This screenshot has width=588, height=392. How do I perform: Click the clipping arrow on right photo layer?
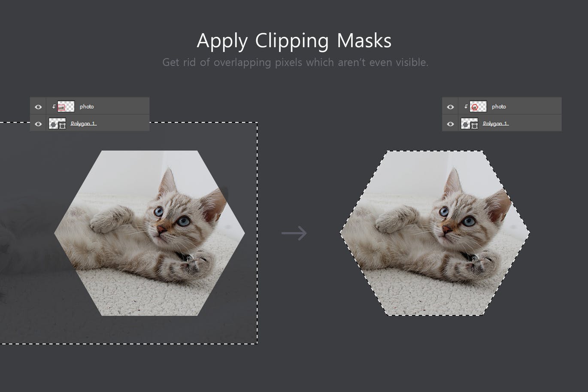(467, 106)
